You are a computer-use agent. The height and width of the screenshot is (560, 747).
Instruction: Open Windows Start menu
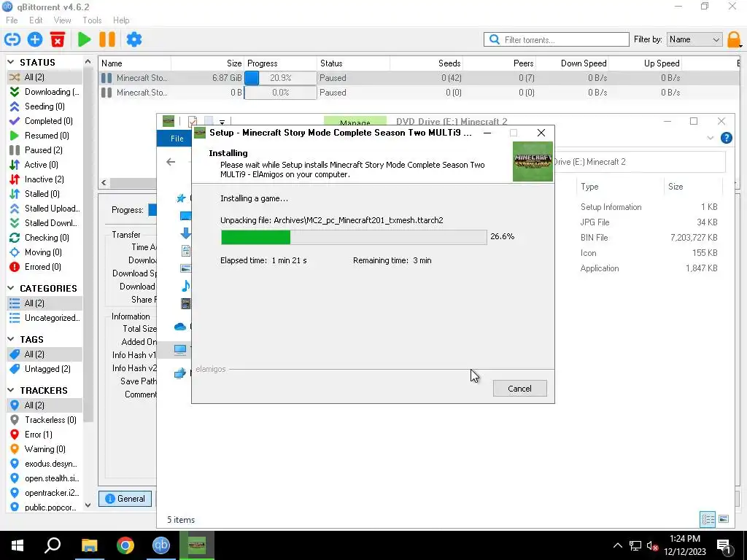pos(18,545)
